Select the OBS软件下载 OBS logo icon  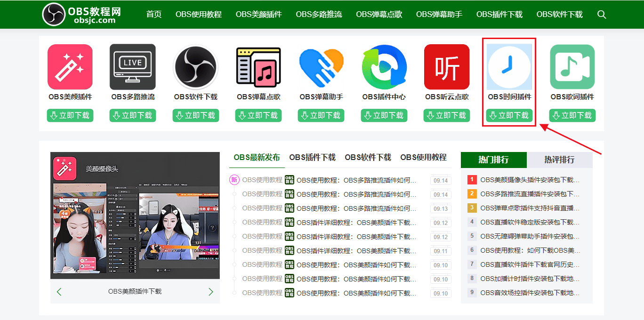195,66
